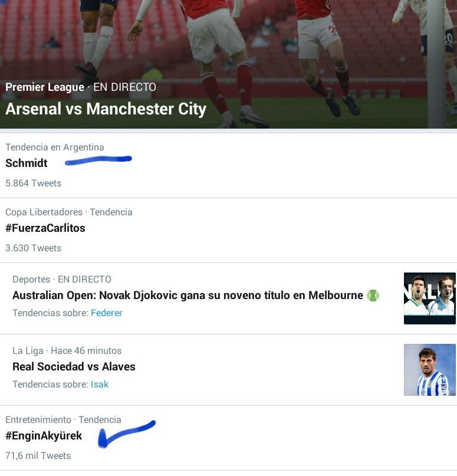Tap the Deportes EN DIRECTO label

pyautogui.click(x=62, y=279)
